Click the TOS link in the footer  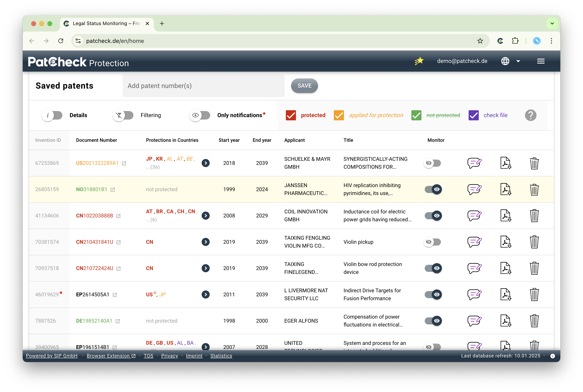(x=149, y=355)
